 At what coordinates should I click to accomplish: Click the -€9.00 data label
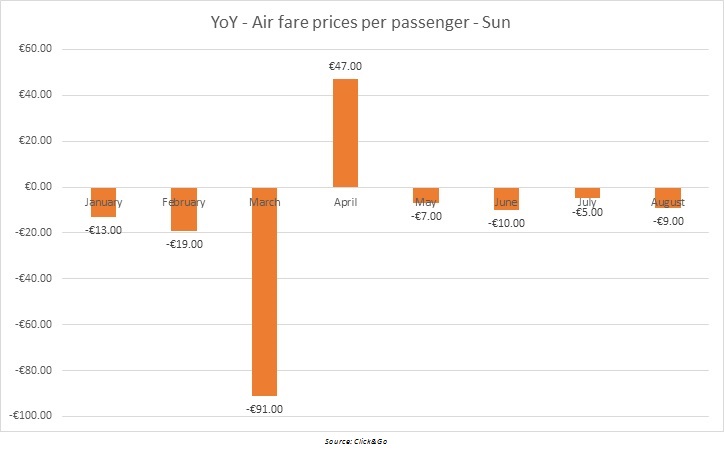tap(667, 221)
